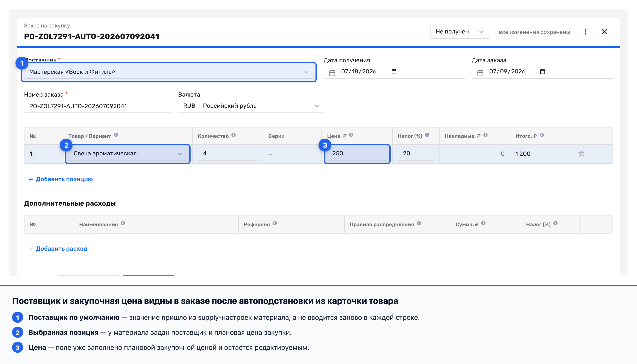The image size is (637, 364).
Task: Open date picker for 07/09/2026
Action: 542,71
